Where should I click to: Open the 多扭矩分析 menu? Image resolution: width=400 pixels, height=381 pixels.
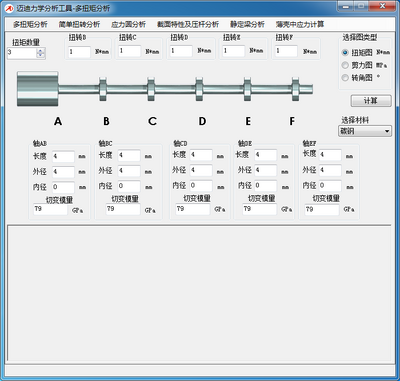coord(30,24)
